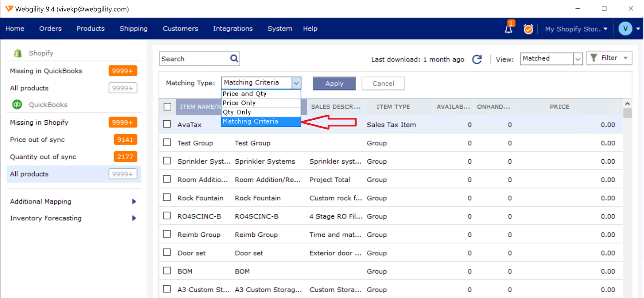Expand the Filter dropdown
Viewport: 644px width, 298px height.
[x=609, y=58]
